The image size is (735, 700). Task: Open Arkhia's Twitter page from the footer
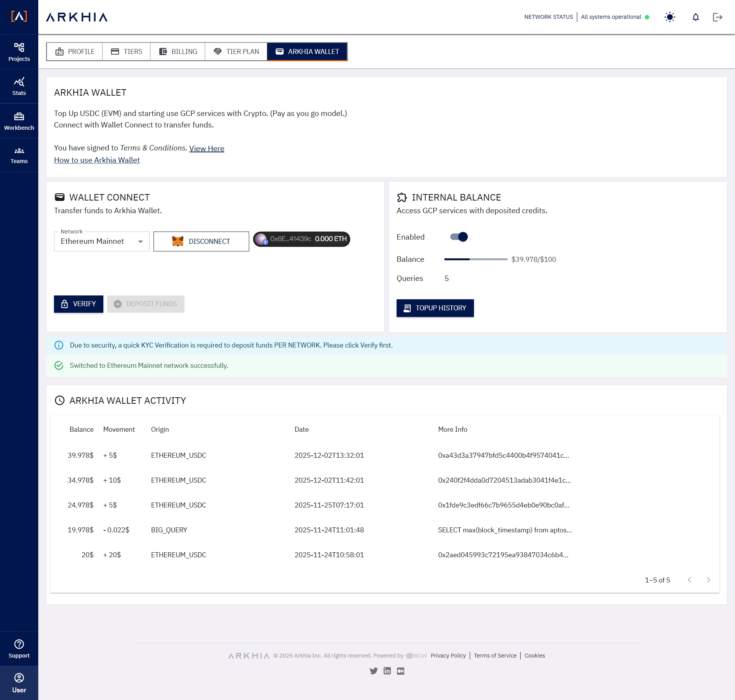[x=374, y=671]
